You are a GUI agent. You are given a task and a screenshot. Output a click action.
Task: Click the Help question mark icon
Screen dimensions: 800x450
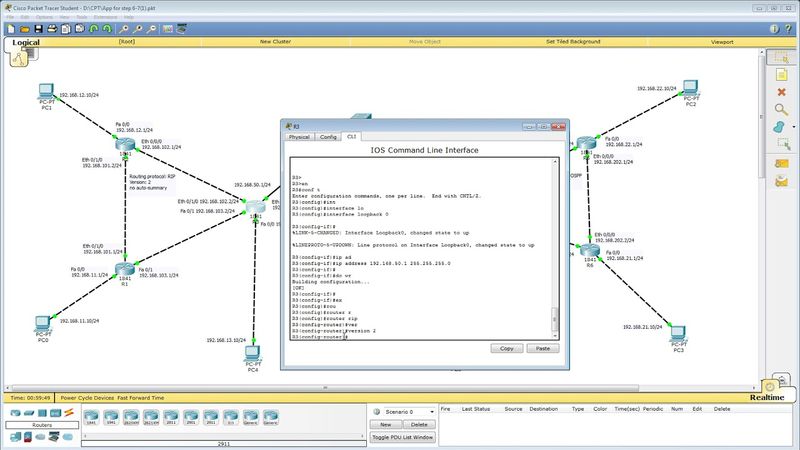tap(788, 29)
